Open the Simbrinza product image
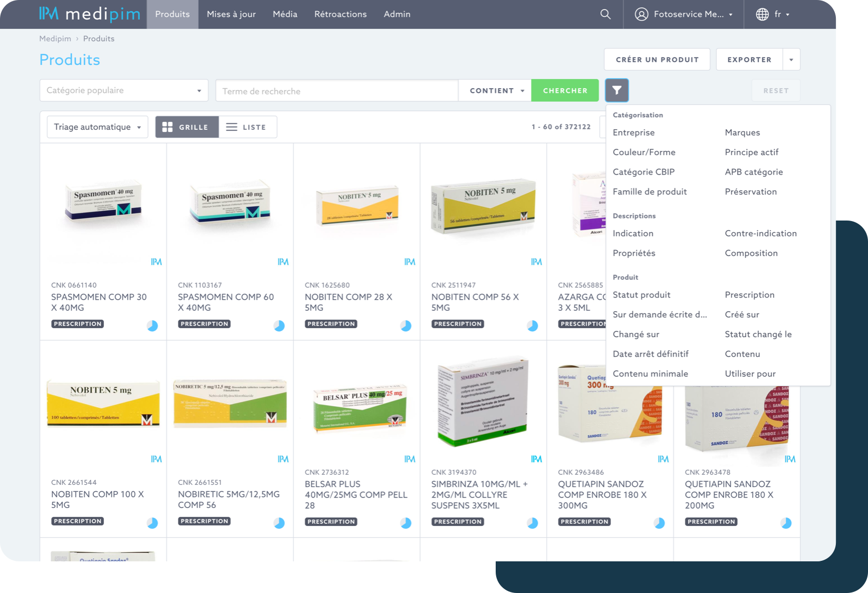The image size is (868, 593). (x=483, y=402)
